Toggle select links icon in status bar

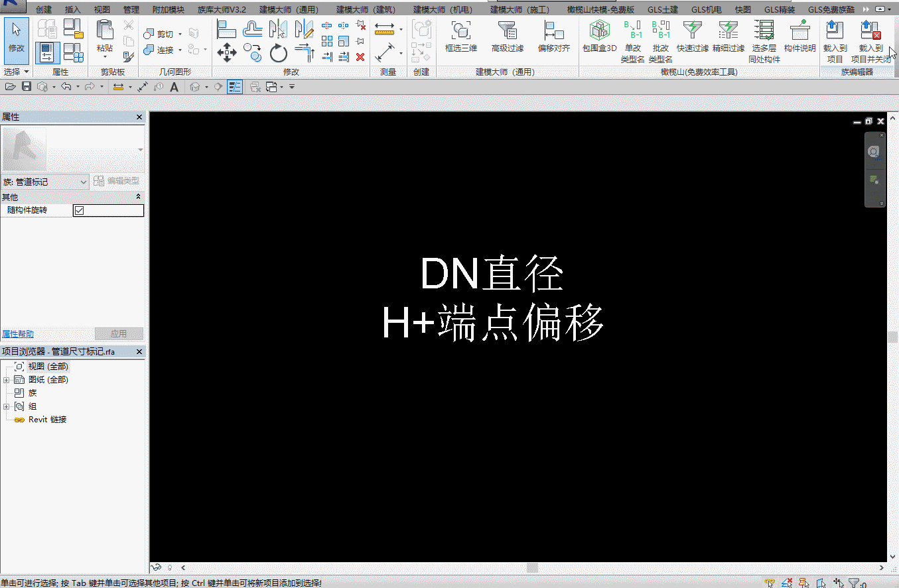[x=770, y=583]
